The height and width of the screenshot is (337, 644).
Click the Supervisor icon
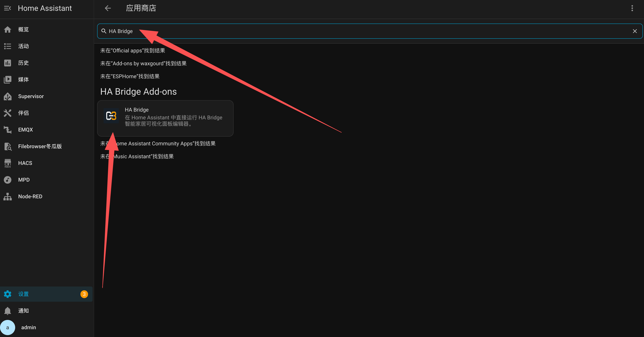[x=8, y=96]
